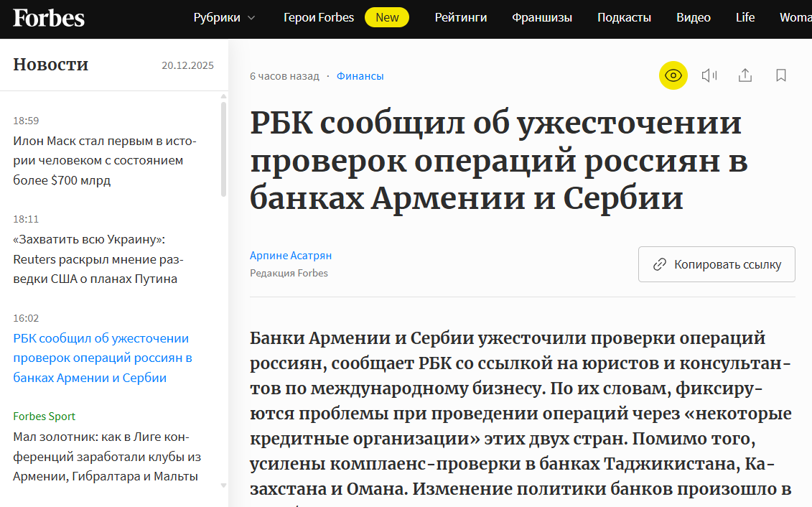The image size is (812, 507).
Task: Open the Рейтинги menu item
Action: 461,18
